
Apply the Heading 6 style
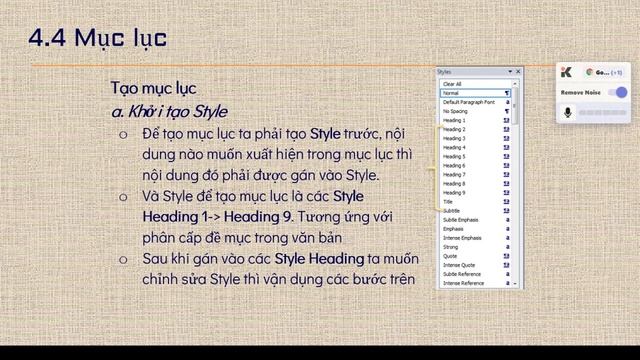[476, 165]
